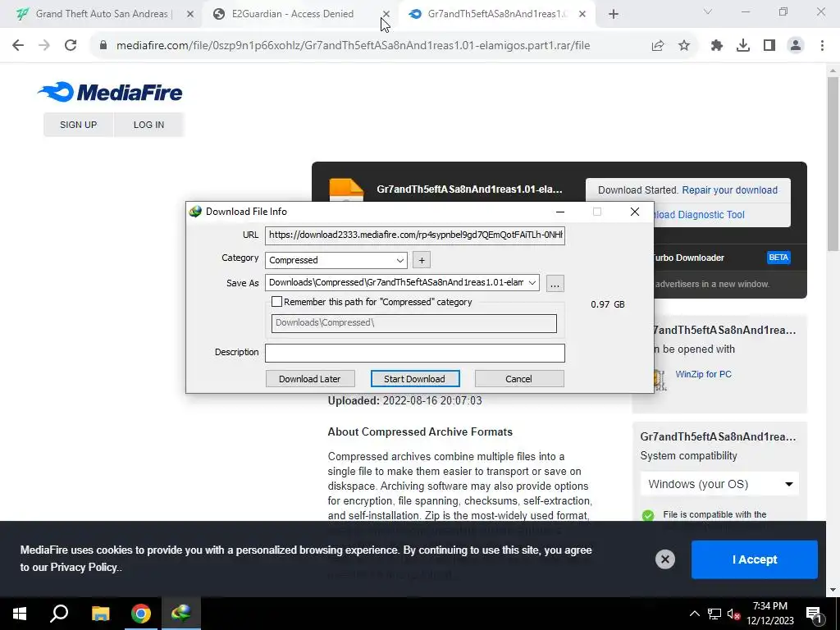Close the Grand Theft Auto San Andreas tab
This screenshot has width=840, height=630.
pyautogui.click(x=190, y=14)
